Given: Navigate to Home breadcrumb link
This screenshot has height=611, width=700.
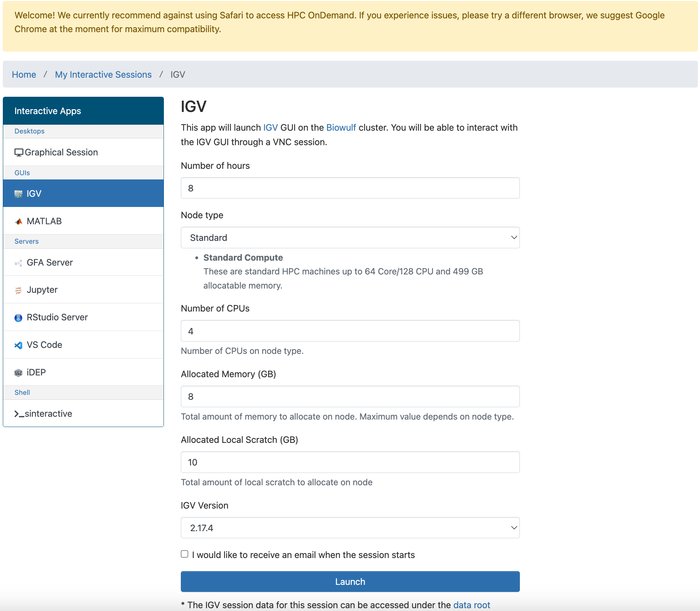Looking at the screenshot, I should tap(24, 75).
